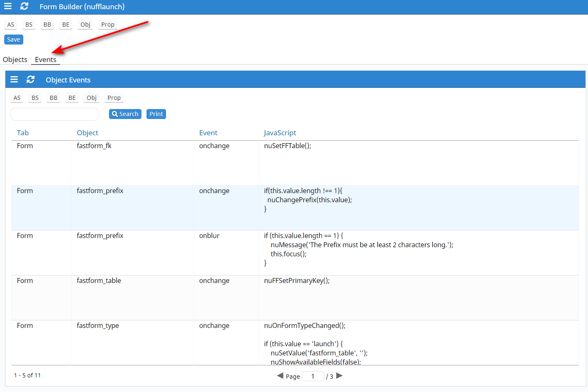Click the onchange cell for fastform_table
588x392 pixels.
pyautogui.click(x=226, y=298)
